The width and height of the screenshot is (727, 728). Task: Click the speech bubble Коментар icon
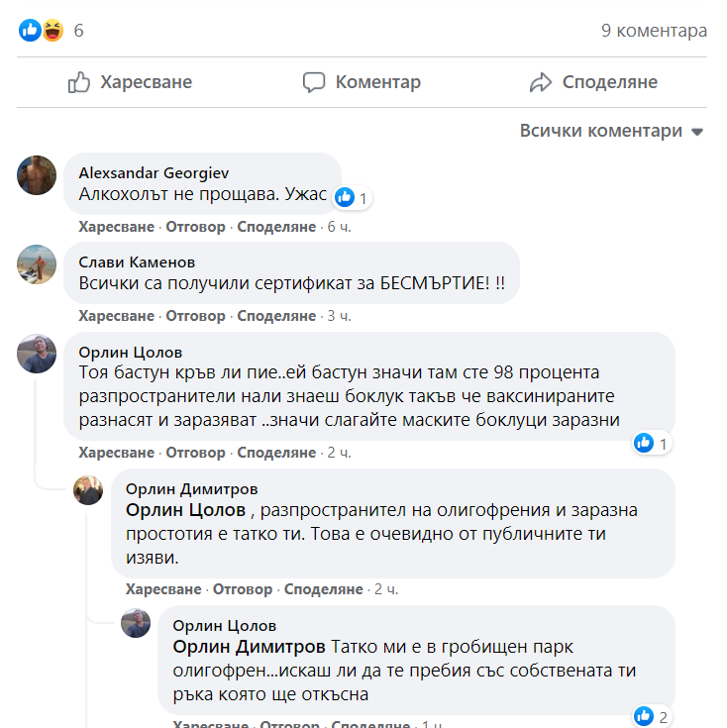point(314,82)
